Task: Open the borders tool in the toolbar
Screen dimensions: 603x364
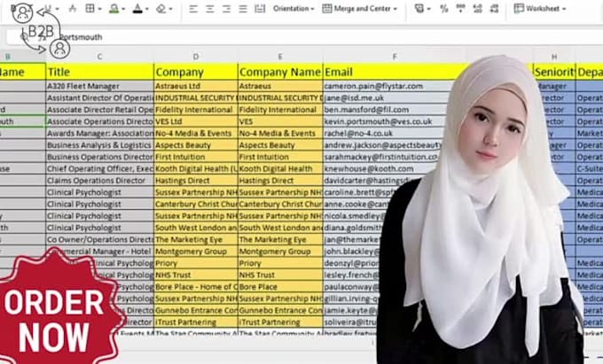Action: (90, 8)
